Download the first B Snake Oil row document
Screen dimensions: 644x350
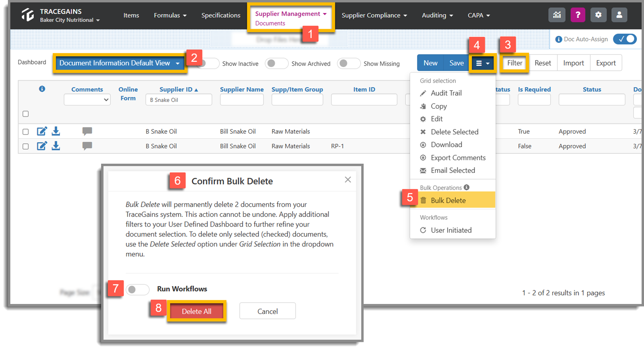point(56,131)
